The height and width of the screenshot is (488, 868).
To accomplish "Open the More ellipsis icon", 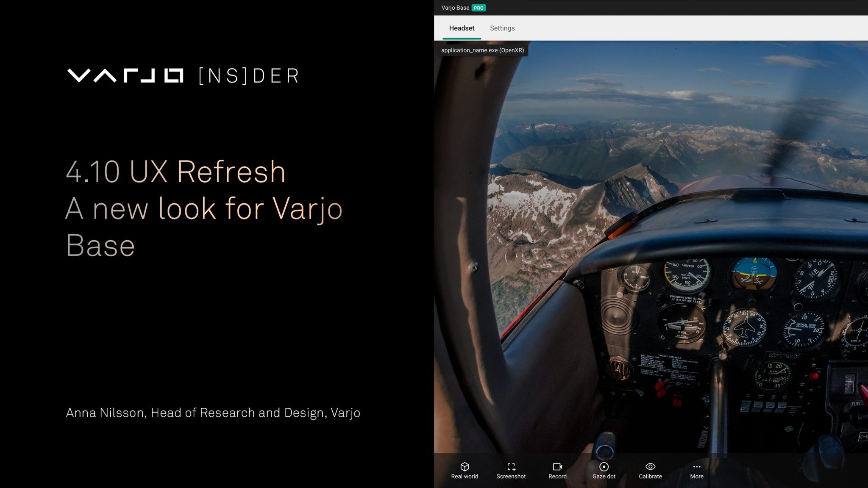I will [x=697, y=467].
